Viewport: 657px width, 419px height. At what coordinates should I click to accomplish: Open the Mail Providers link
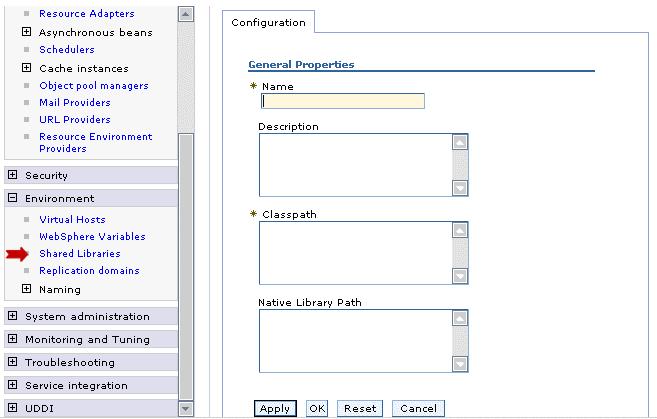click(75, 102)
